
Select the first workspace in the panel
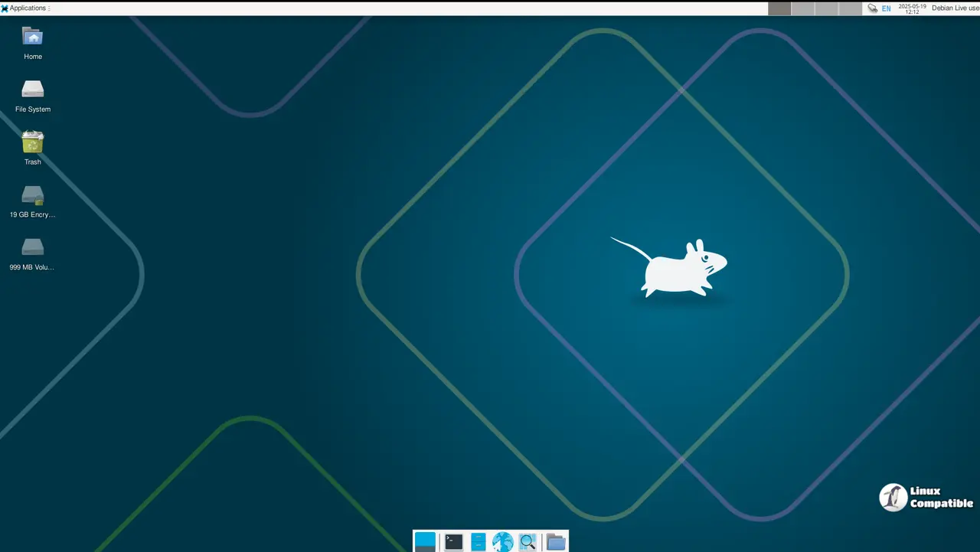pyautogui.click(x=778, y=8)
